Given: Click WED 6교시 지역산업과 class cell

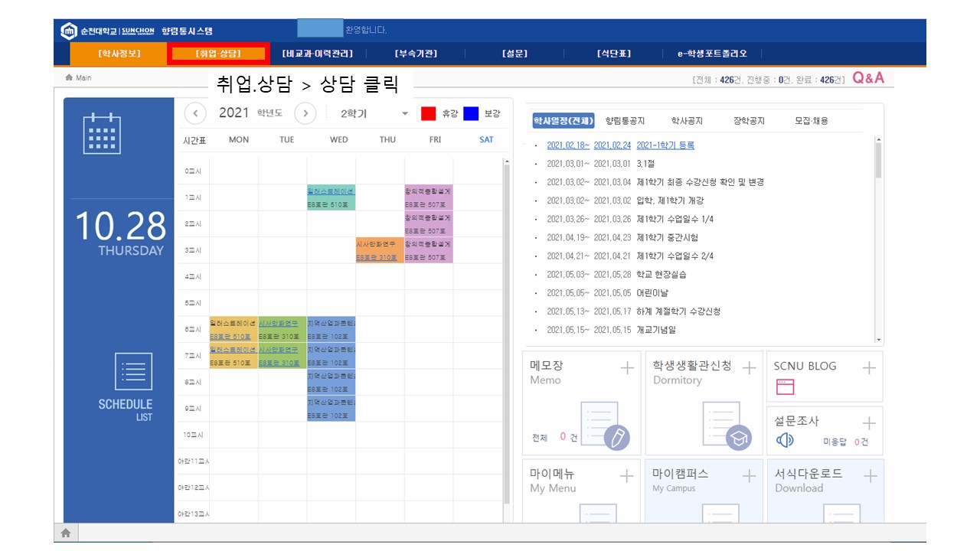Looking at the screenshot, I should point(331,330).
